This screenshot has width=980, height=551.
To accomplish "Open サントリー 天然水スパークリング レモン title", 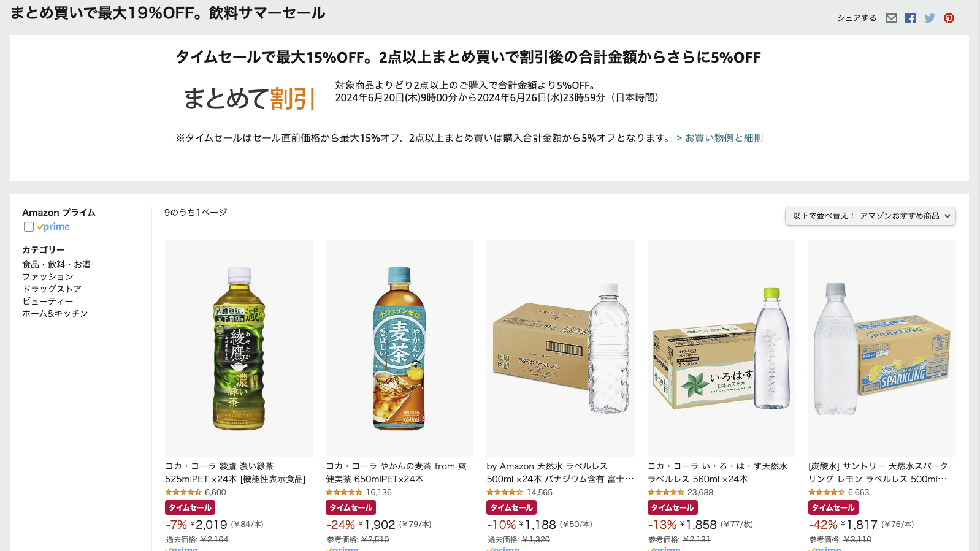I will (x=878, y=473).
